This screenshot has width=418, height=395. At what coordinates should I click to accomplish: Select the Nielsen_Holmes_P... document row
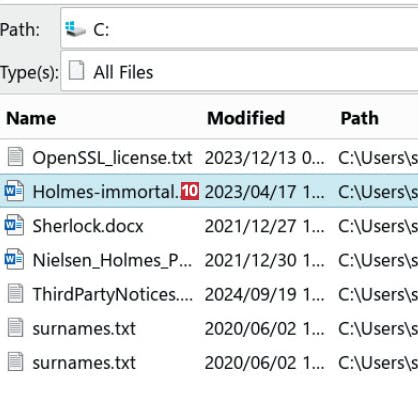coord(209,260)
